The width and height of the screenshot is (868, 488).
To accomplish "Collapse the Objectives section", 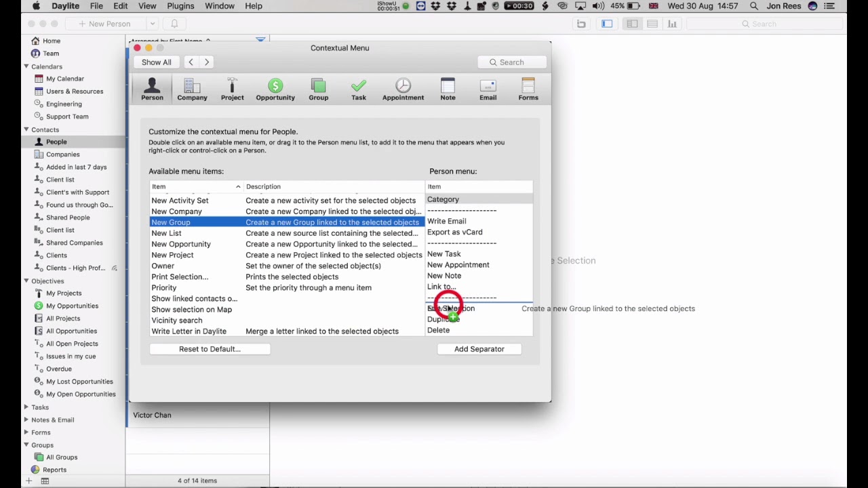I will coord(26,281).
